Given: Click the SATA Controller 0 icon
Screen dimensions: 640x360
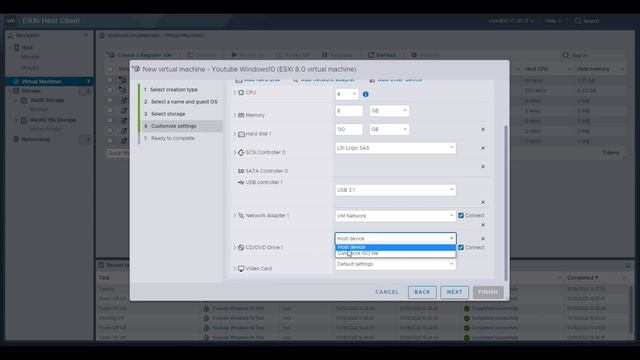Looking at the screenshot, I should (x=241, y=171).
